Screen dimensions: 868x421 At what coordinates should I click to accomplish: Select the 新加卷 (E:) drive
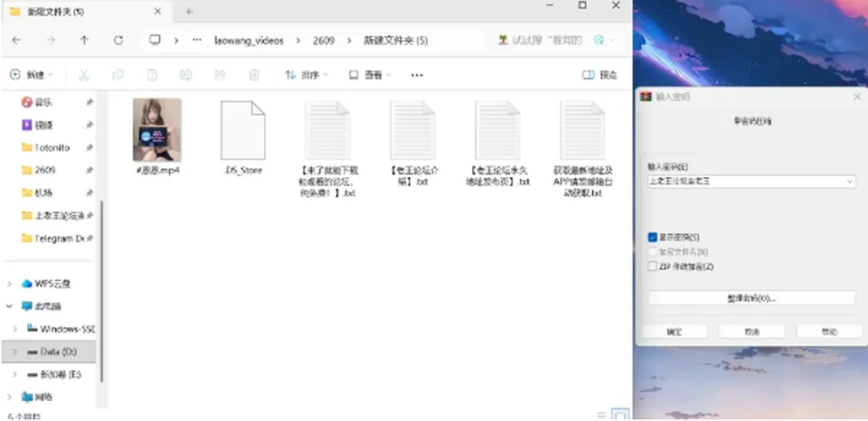pos(61,374)
